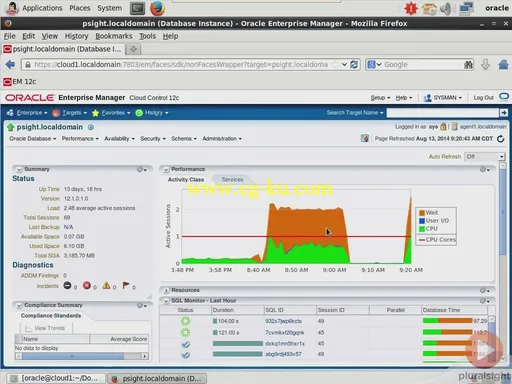The width and height of the screenshot is (512, 384).
Task: Open network connection tray icon
Action: pos(466,8)
